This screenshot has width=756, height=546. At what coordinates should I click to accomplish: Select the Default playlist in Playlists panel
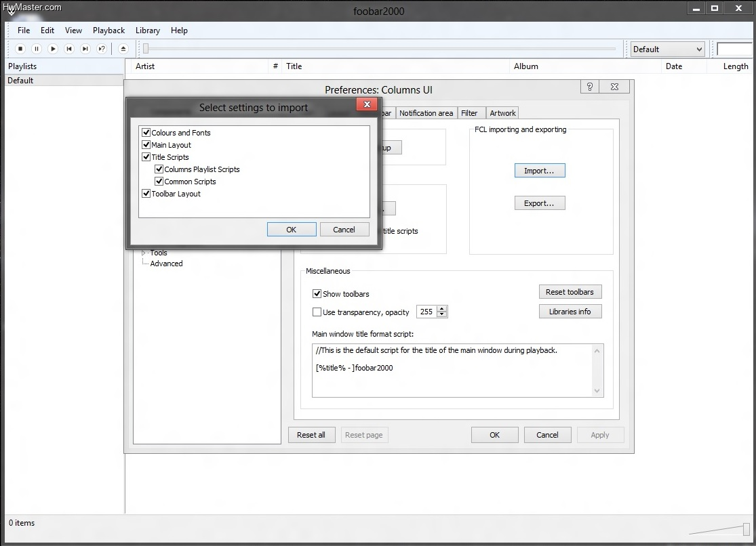(x=64, y=81)
